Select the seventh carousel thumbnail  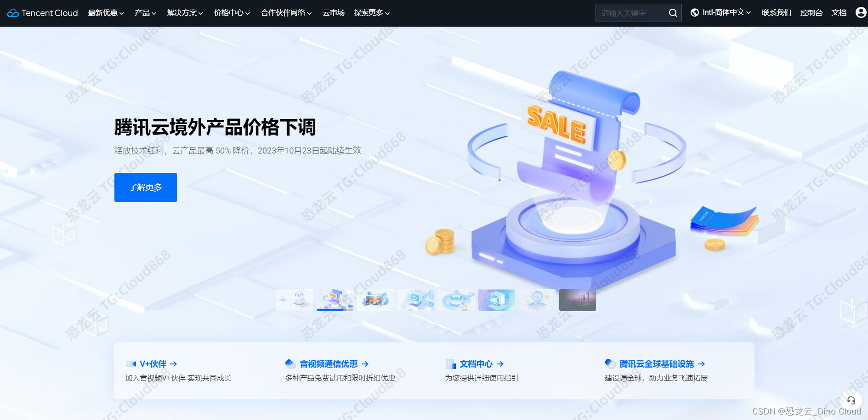tap(537, 300)
